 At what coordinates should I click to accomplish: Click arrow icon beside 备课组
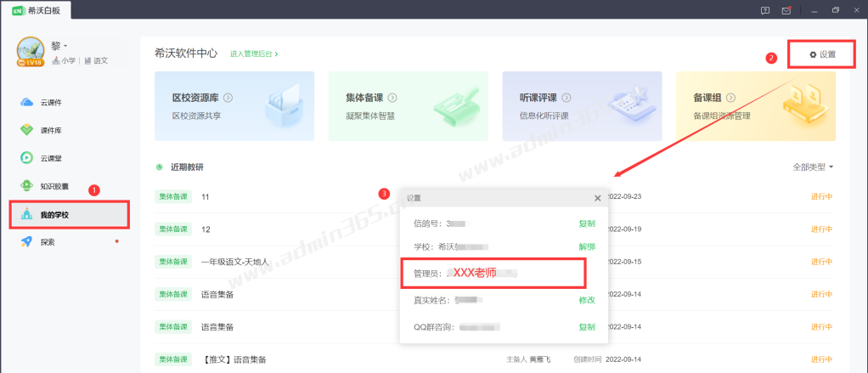coord(730,98)
